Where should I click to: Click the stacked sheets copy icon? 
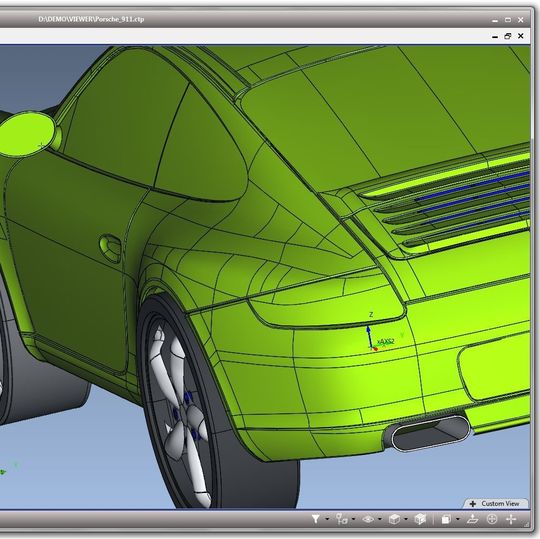(x=446, y=519)
